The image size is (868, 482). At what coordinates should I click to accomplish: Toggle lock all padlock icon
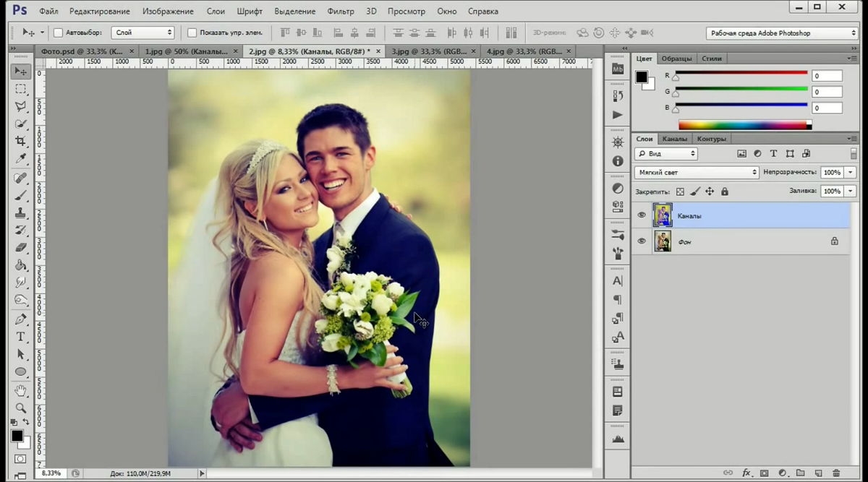(x=724, y=191)
